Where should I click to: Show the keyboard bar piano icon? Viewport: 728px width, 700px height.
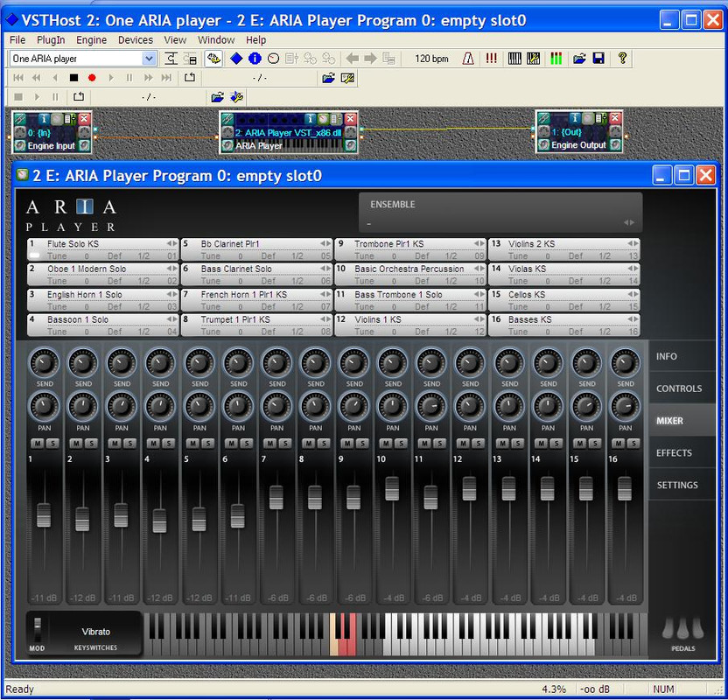[x=514, y=59]
